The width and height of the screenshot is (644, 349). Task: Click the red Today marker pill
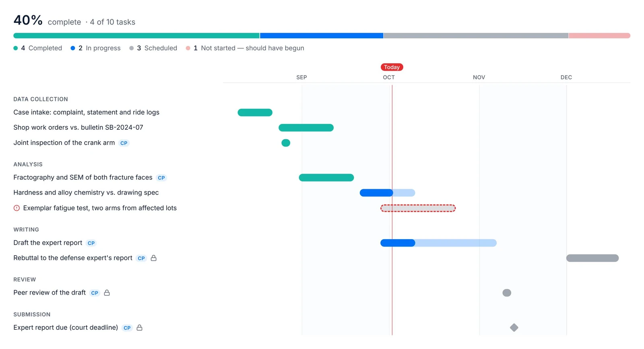[x=392, y=67]
